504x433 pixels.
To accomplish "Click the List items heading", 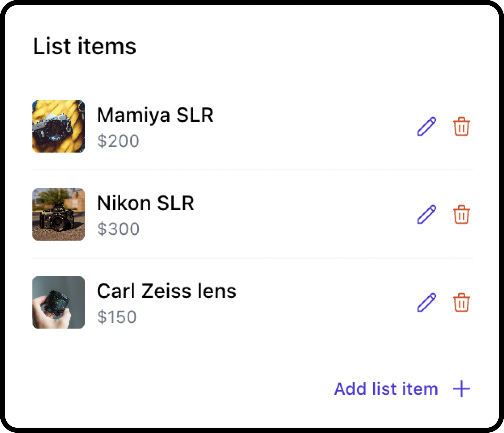I will (x=84, y=46).
